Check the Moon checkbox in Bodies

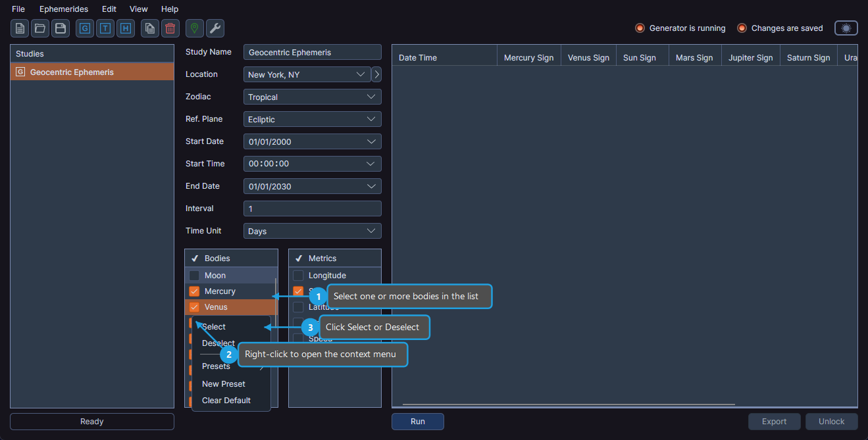pos(193,275)
